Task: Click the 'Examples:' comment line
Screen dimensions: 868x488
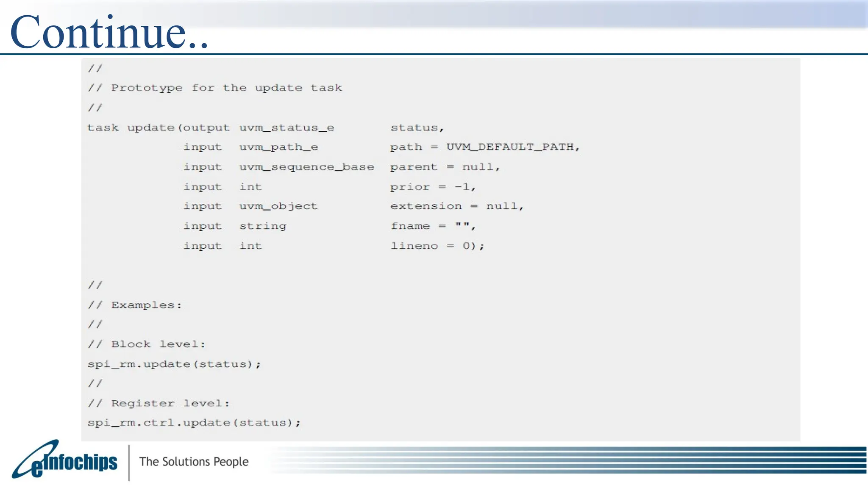Action: coord(146,305)
